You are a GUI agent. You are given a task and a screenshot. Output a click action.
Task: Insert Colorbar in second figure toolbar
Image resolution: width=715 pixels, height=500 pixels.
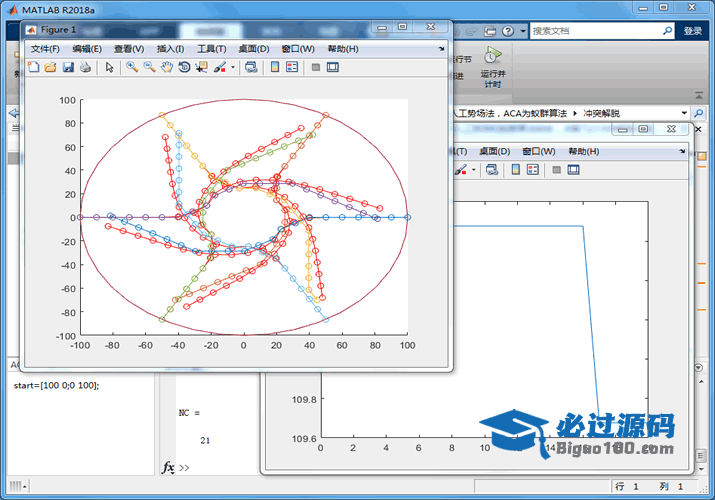[x=516, y=170]
